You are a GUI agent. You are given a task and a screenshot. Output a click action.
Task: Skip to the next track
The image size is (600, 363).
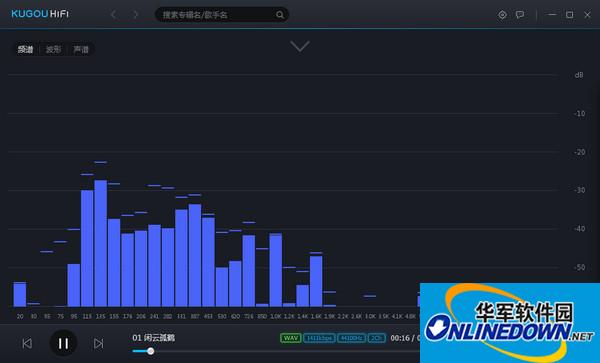coord(98,343)
